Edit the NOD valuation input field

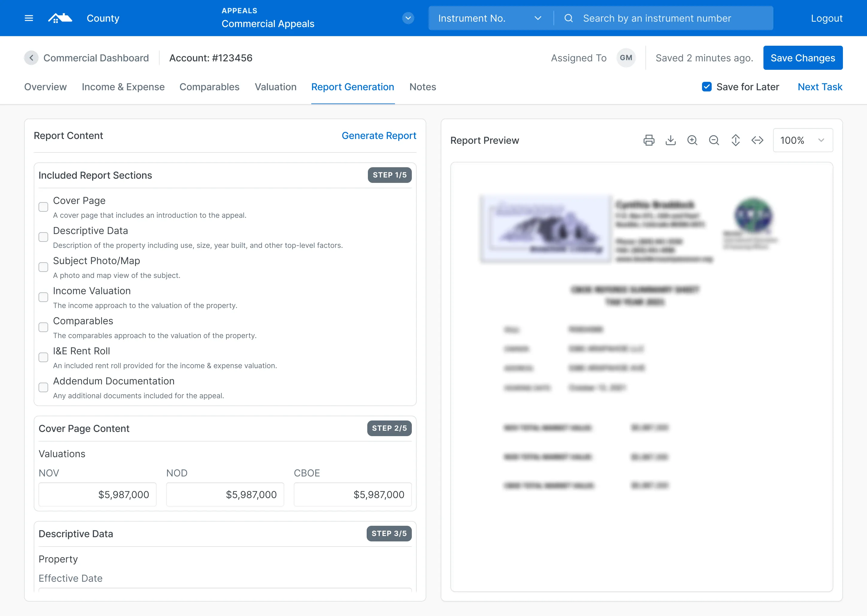tap(225, 495)
